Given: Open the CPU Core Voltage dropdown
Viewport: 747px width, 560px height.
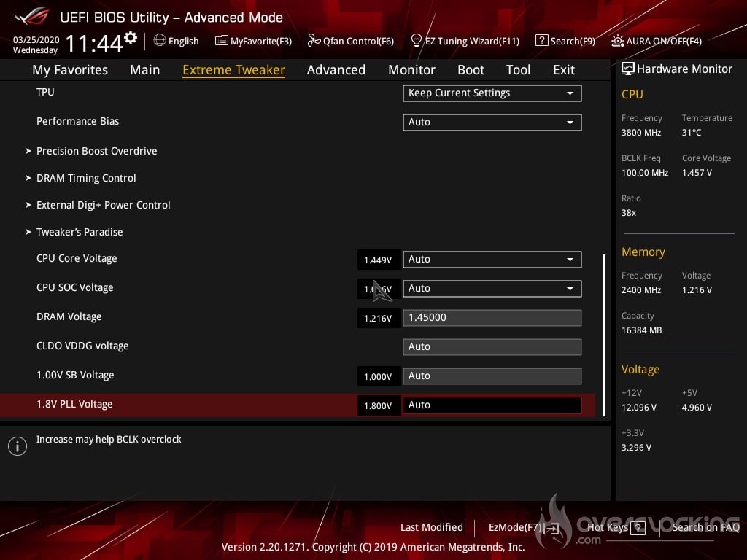Looking at the screenshot, I should (x=492, y=259).
